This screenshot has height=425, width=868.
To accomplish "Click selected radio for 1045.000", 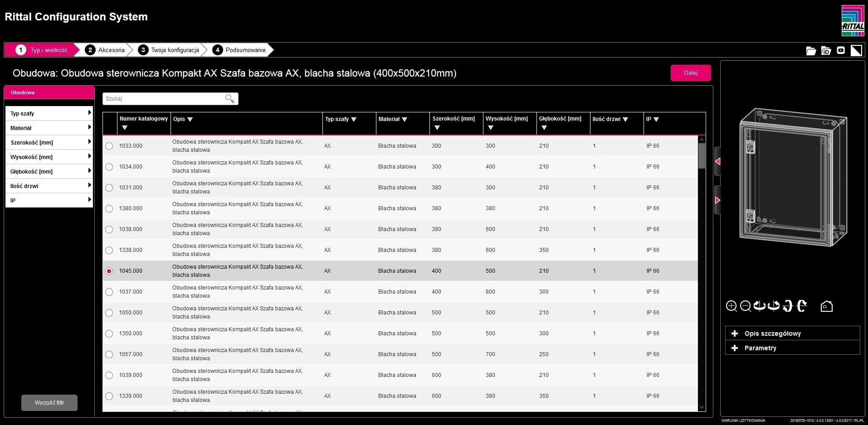I will [109, 271].
